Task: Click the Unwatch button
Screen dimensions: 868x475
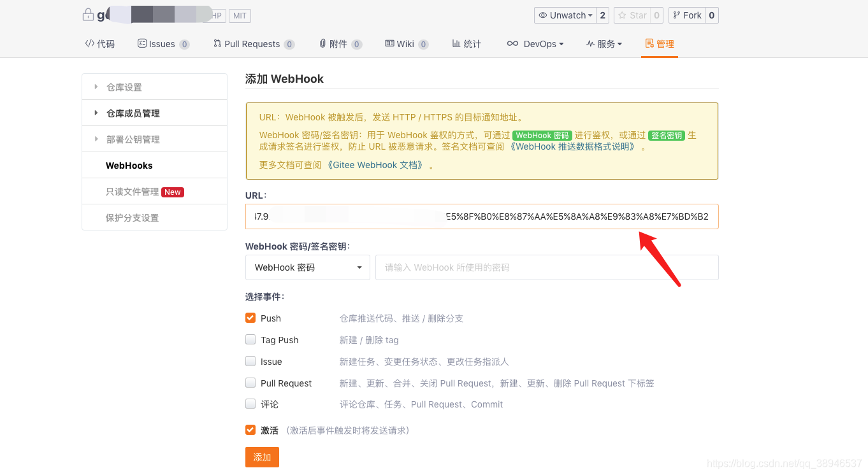Action: tap(565, 15)
